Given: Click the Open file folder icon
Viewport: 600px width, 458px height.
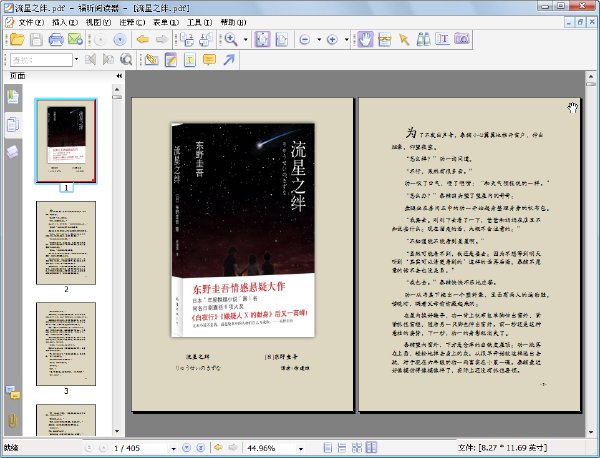Looking at the screenshot, I should point(17,39).
